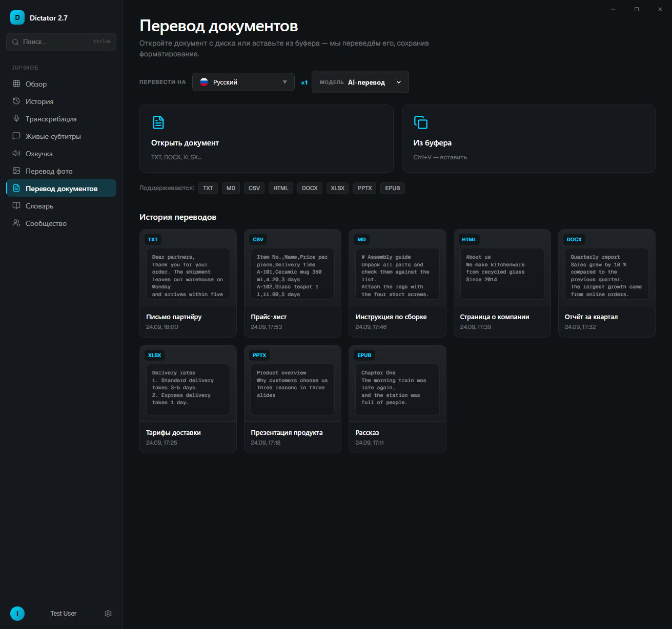This screenshot has height=629, width=672.
Task: Open the Отчёт за квартал DOCX card
Action: tap(607, 283)
